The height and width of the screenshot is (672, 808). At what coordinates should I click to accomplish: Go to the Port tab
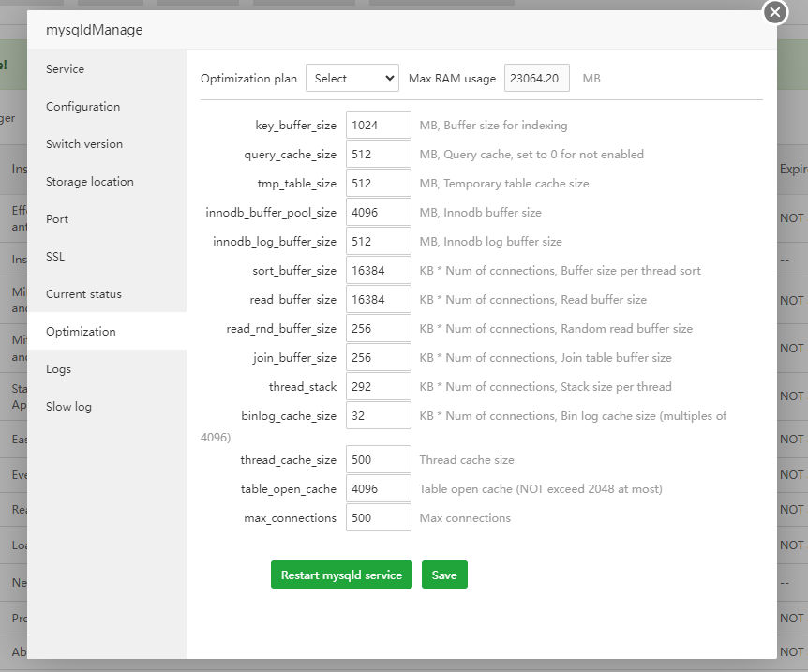(58, 219)
